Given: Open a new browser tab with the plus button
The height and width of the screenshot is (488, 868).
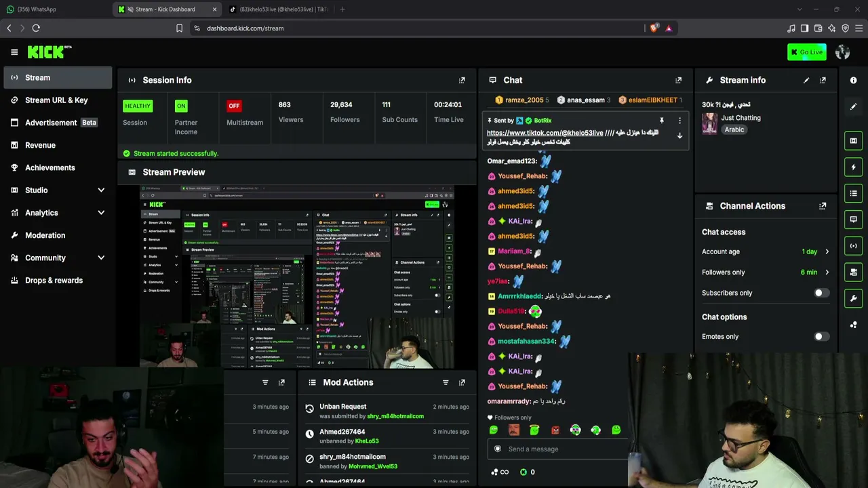Looking at the screenshot, I should click(342, 9).
